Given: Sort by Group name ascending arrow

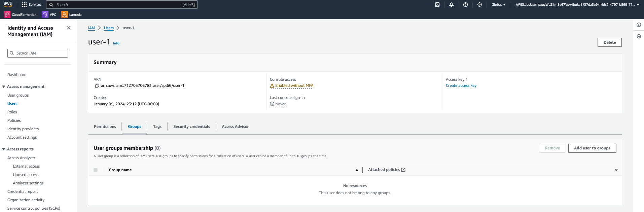Looking at the screenshot, I should pyautogui.click(x=357, y=170).
